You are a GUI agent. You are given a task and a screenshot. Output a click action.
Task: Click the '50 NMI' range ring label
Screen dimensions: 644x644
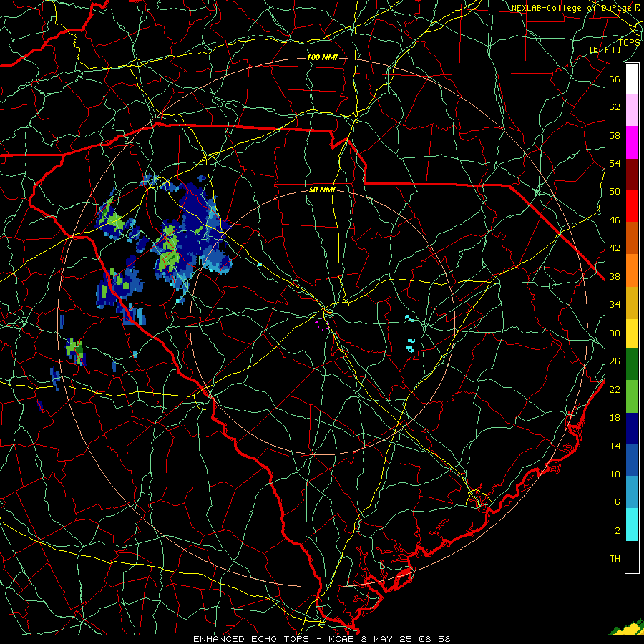(x=322, y=190)
